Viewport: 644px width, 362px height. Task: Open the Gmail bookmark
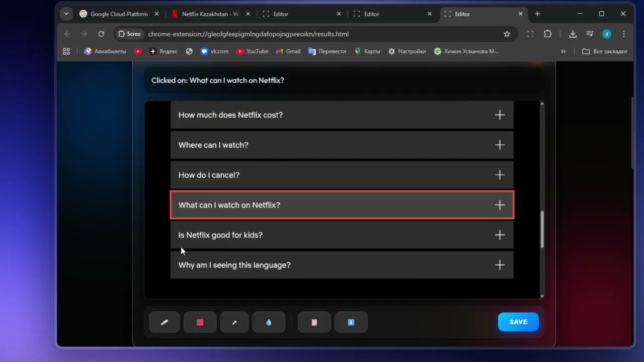click(x=288, y=51)
